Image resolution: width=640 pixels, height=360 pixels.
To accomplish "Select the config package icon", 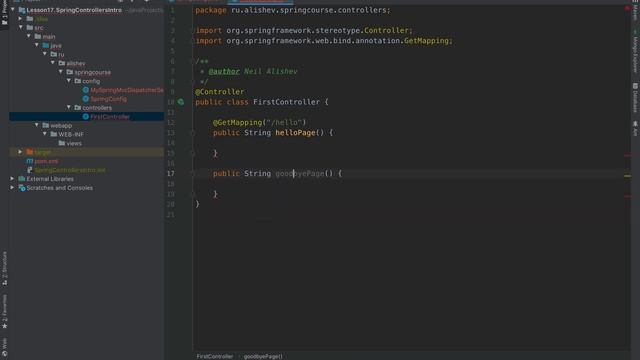I will click(78, 81).
